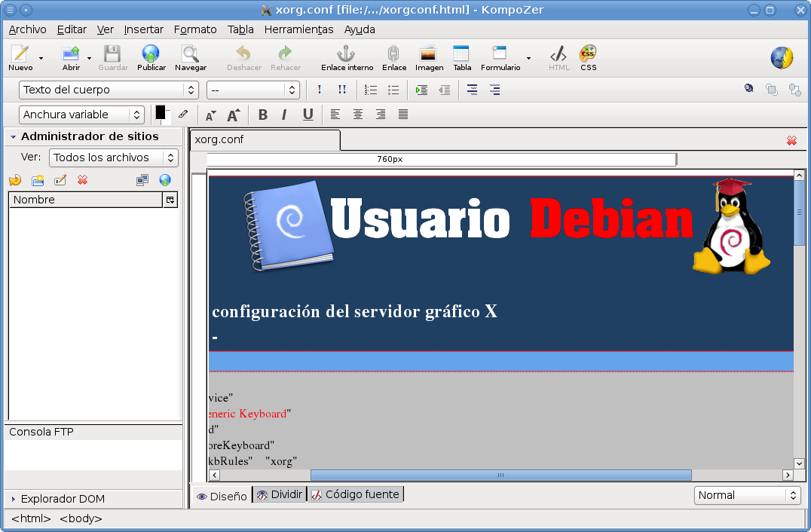Click the increase font size icon

[x=233, y=115]
